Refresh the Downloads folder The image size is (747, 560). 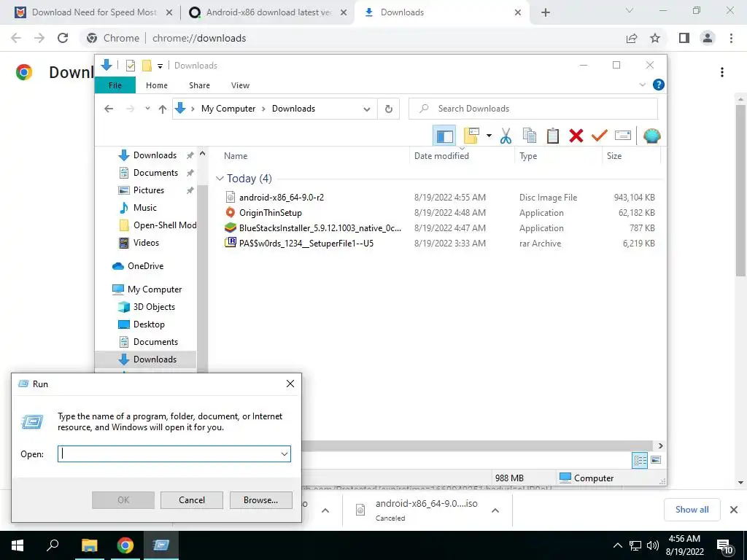389,109
